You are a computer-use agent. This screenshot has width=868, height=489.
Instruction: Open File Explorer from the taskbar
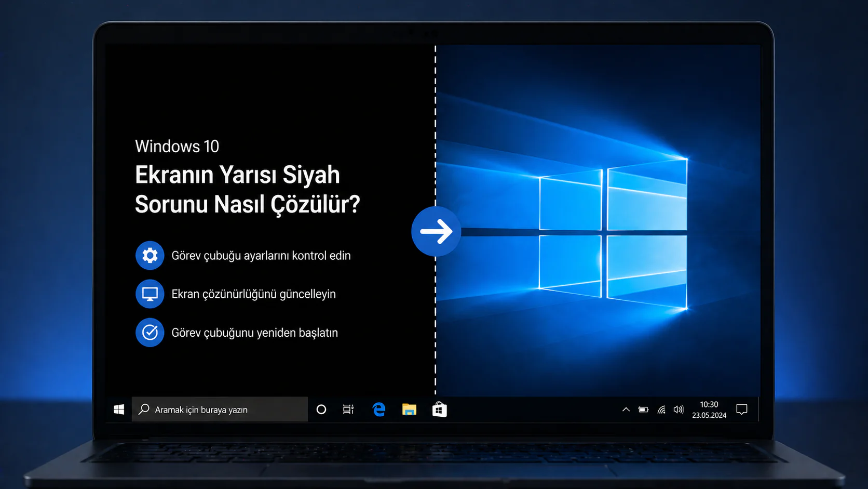(409, 409)
